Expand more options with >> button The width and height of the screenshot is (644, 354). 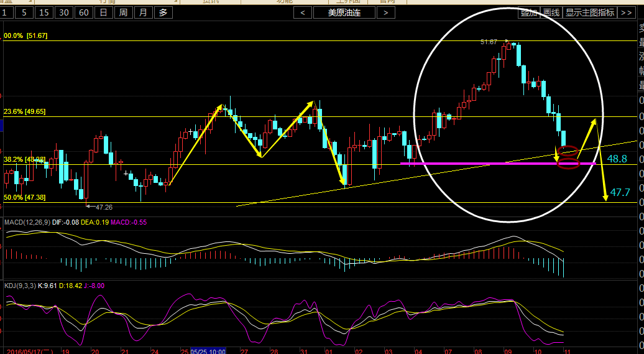click(626, 12)
